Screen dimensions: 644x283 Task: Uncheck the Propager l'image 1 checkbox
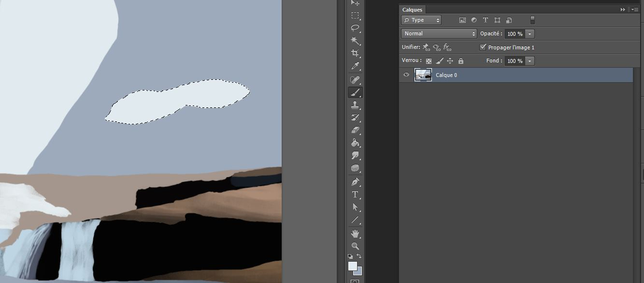(x=483, y=47)
